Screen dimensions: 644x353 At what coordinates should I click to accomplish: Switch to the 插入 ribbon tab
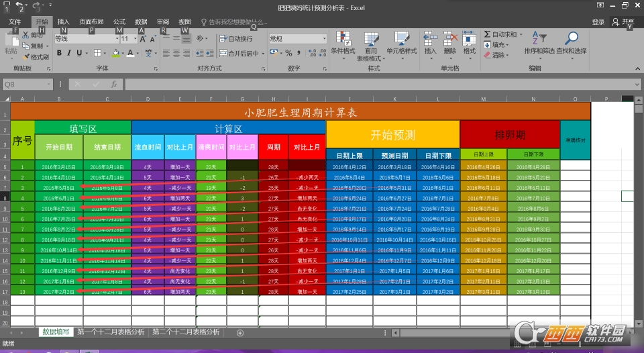(x=63, y=21)
